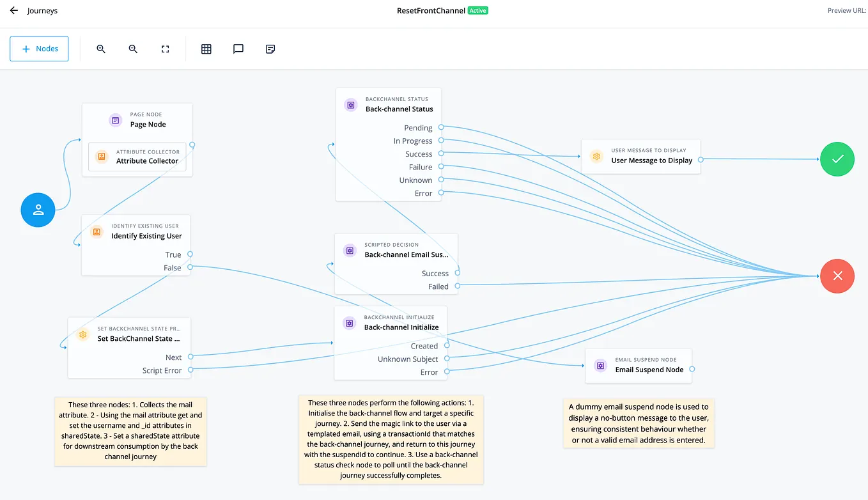Select the fit-to-screen canvas icon
Viewport: 868px width, 500px height.
(x=165, y=49)
